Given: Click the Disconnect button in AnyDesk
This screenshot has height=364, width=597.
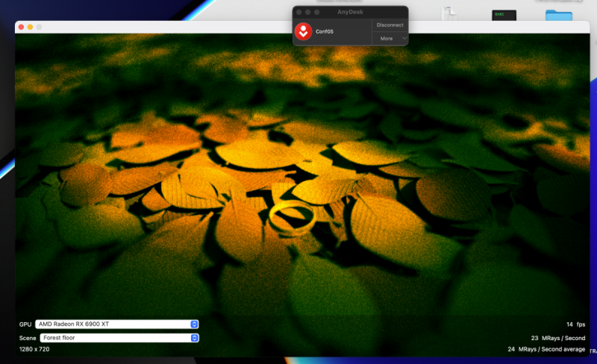Looking at the screenshot, I should (390, 25).
